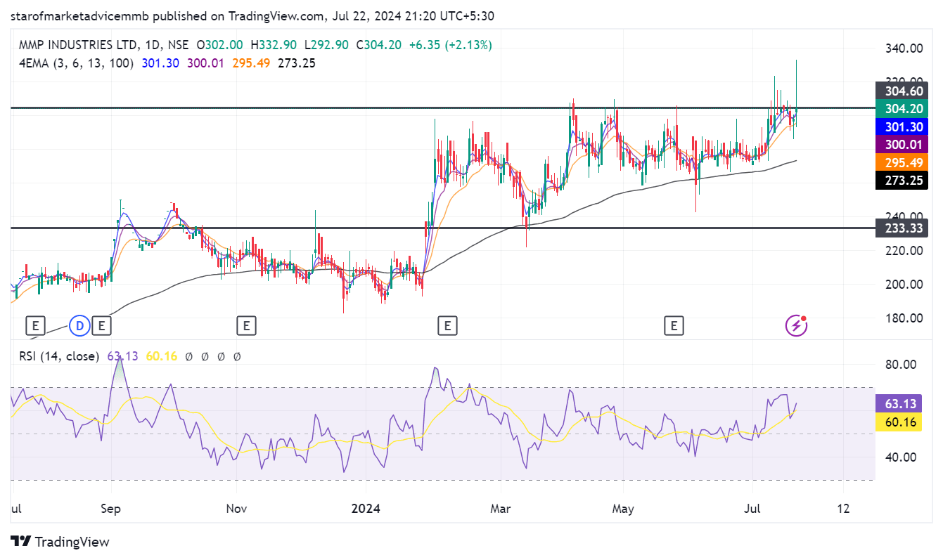Click the blue 301.30 tag on price axis

point(902,126)
